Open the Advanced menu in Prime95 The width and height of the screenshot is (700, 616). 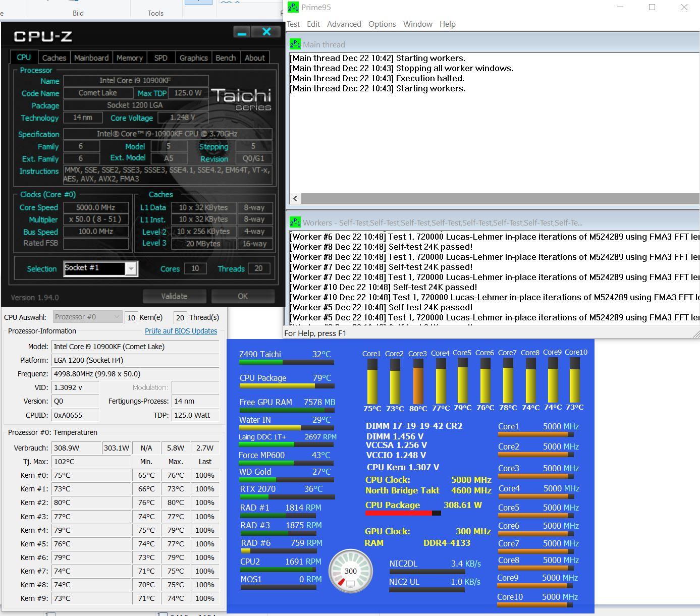(x=344, y=24)
